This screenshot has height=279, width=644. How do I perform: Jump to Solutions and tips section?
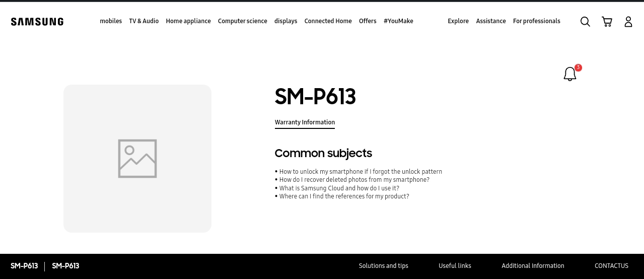(384, 266)
